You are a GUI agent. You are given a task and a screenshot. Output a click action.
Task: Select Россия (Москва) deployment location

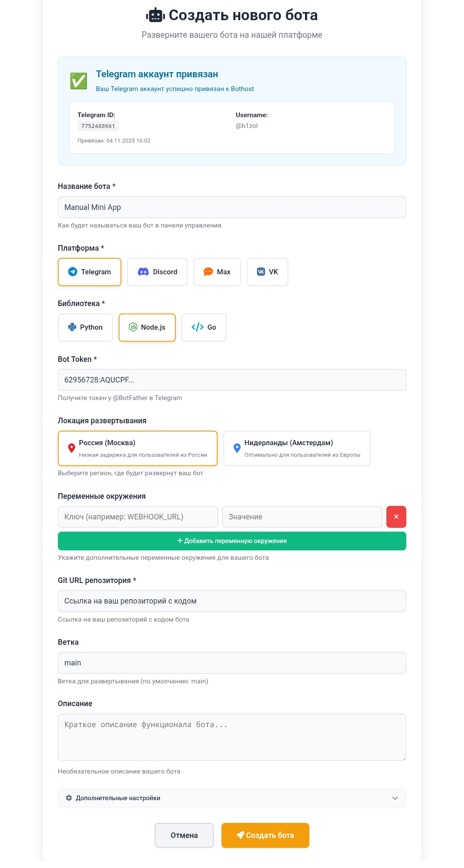click(137, 448)
